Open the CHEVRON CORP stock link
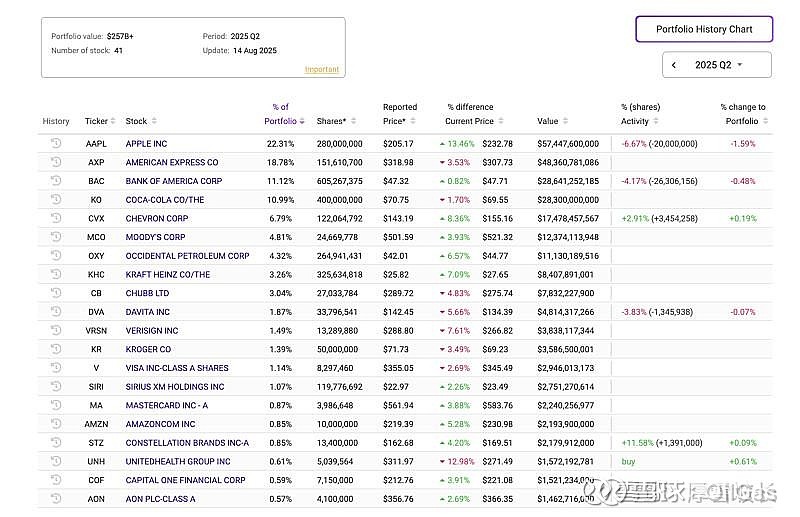800x517 pixels. tap(157, 218)
